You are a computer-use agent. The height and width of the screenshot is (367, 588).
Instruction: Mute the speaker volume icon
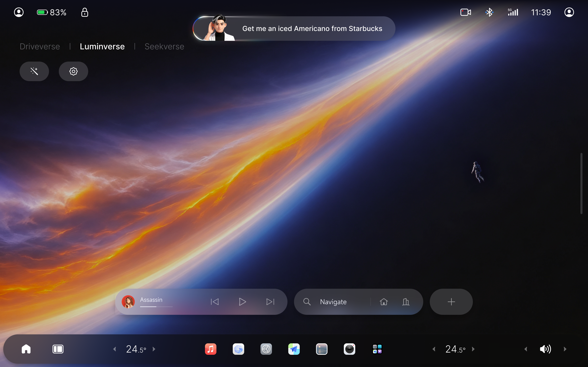[545, 349]
